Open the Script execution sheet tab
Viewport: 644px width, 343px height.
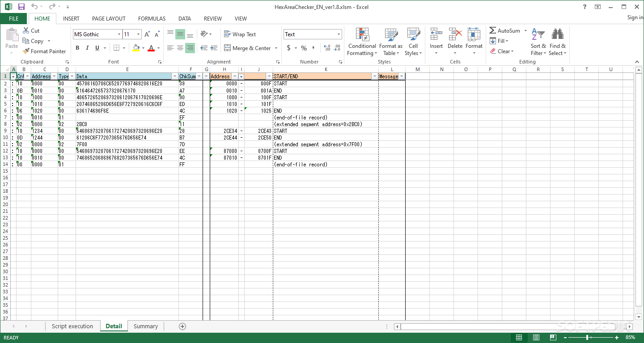(x=72, y=326)
